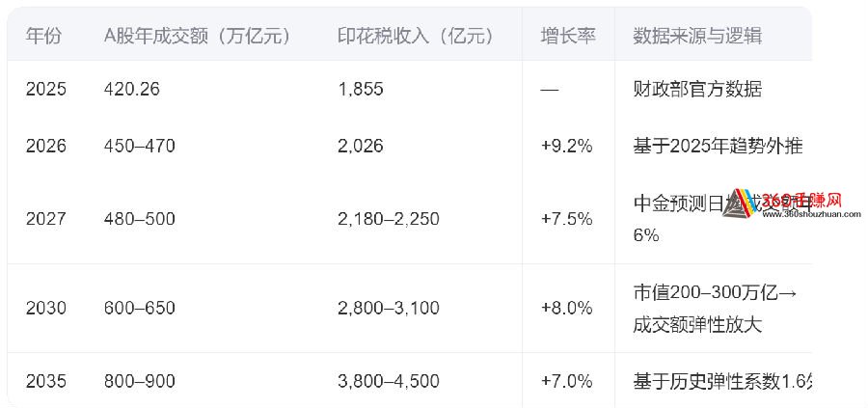Click the 基于2025年趋势外推 cell
This screenshot has height=408, width=868.
(718, 147)
